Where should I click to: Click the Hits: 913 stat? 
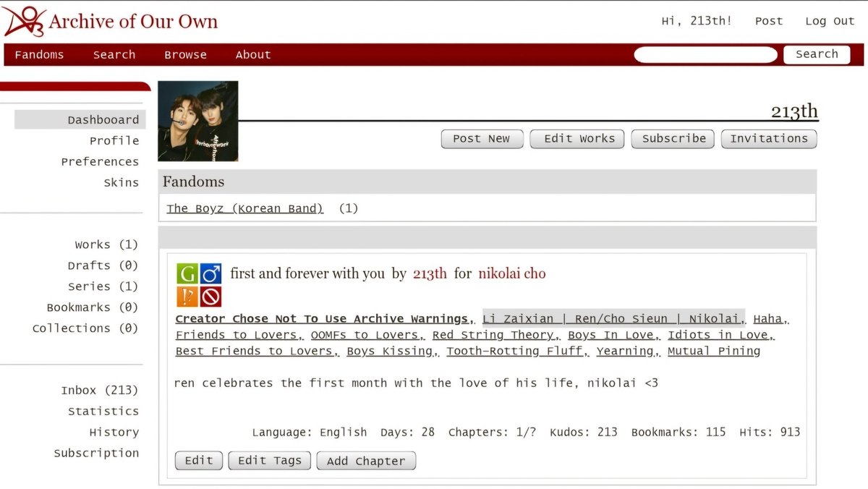pos(770,433)
